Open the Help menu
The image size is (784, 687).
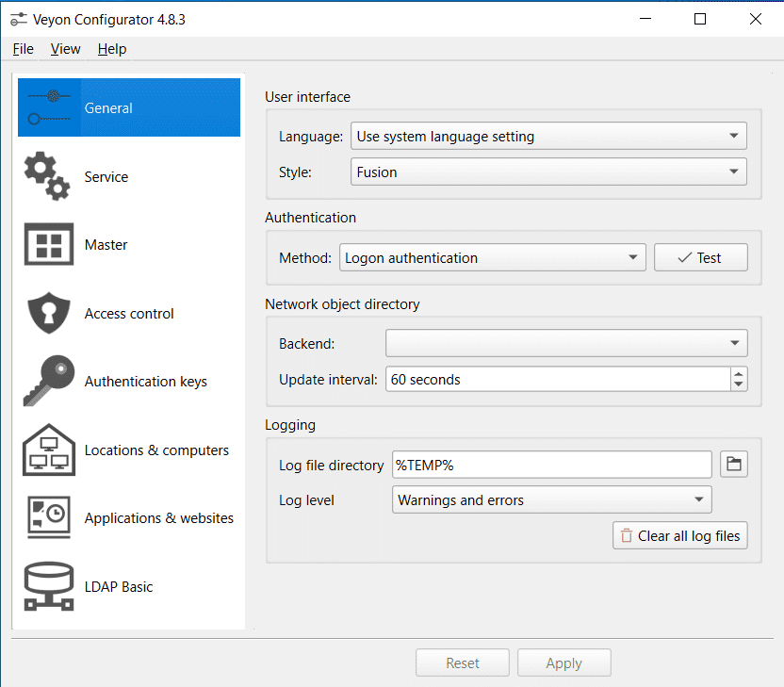coord(112,49)
